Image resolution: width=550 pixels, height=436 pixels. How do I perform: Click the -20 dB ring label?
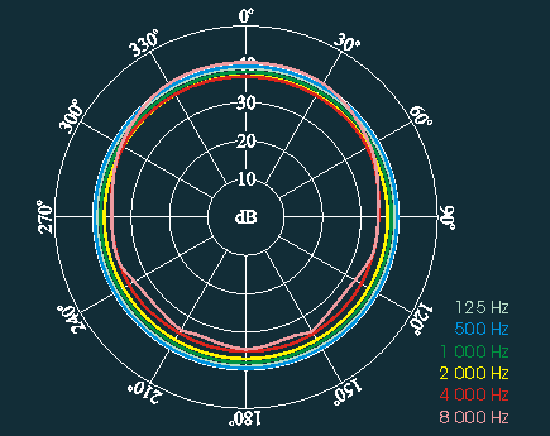pyautogui.click(x=246, y=141)
